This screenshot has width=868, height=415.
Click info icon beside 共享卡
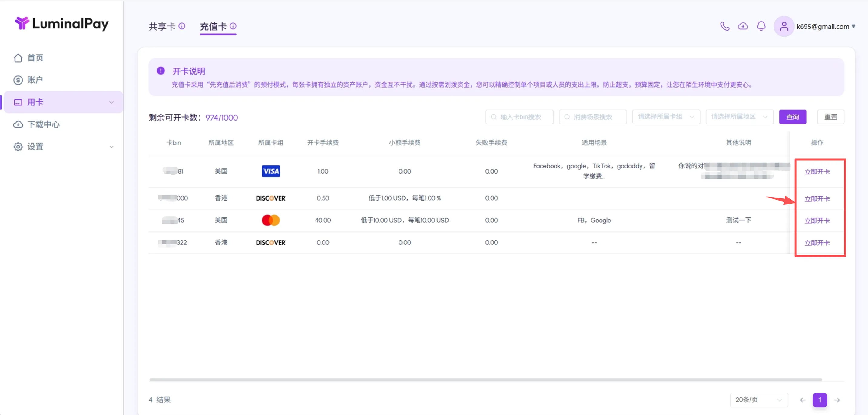tap(182, 26)
